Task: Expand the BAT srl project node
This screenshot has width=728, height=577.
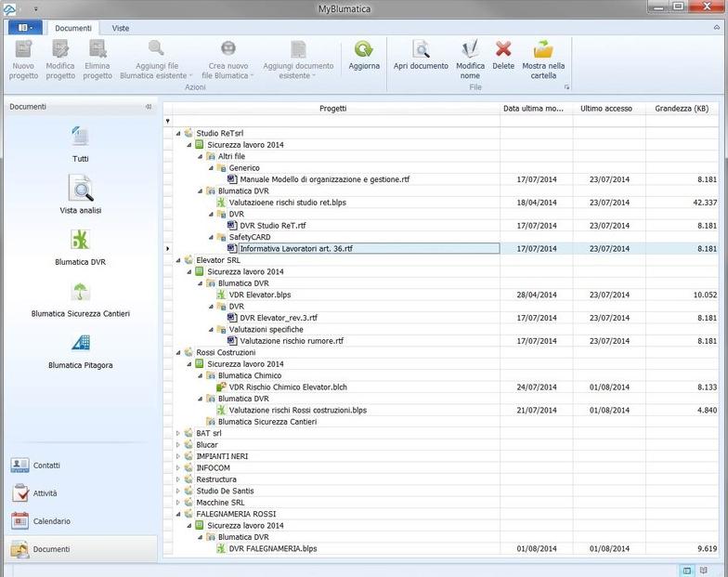Action: coord(179,434)
